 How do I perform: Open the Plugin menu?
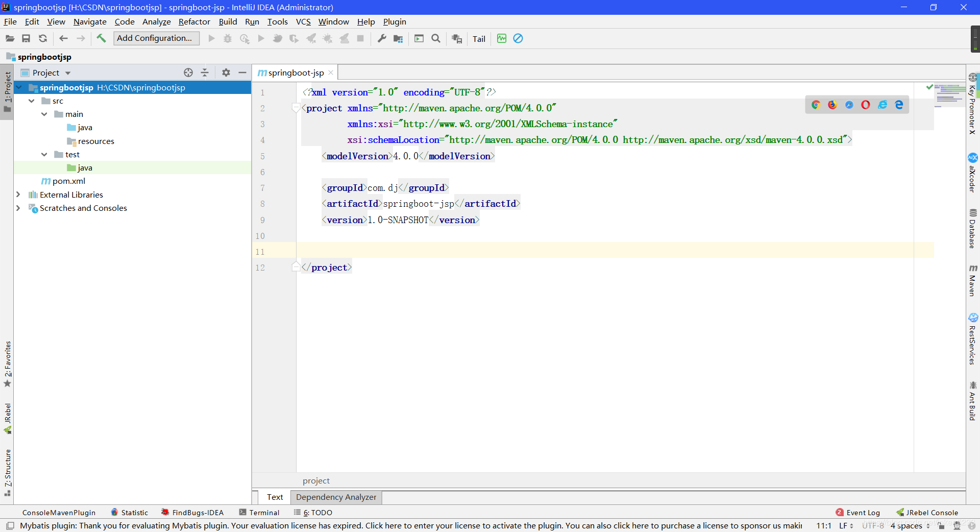click(x=395, y=21)
